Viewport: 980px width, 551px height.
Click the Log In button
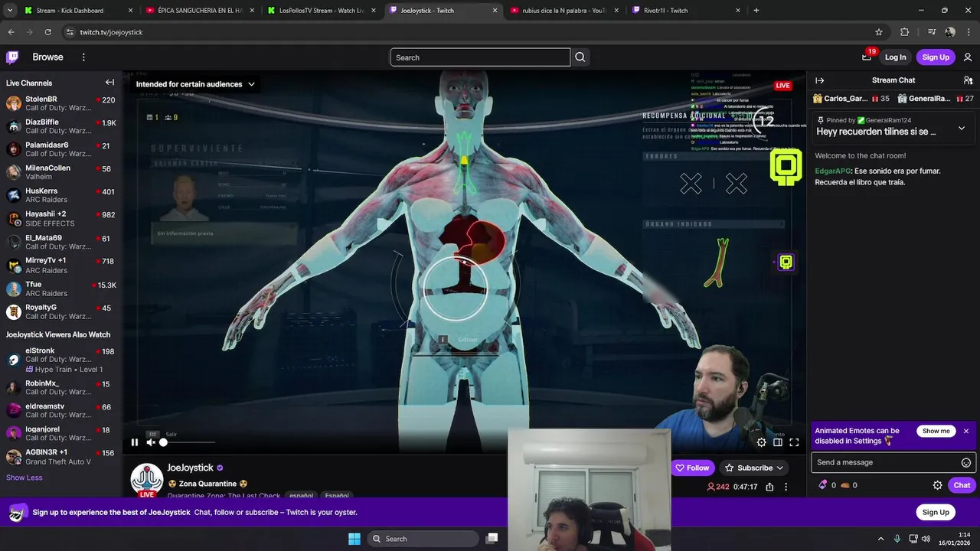tap(895, 57)
